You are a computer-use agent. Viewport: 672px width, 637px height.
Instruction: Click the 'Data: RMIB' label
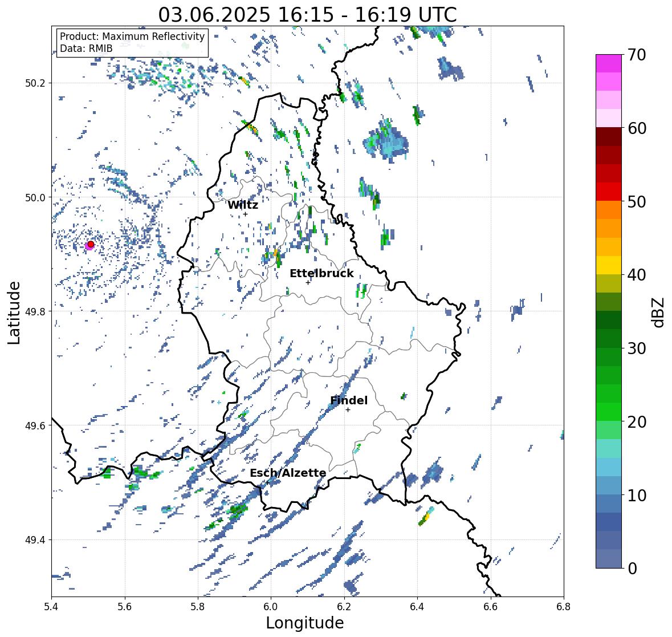[86, 48]
